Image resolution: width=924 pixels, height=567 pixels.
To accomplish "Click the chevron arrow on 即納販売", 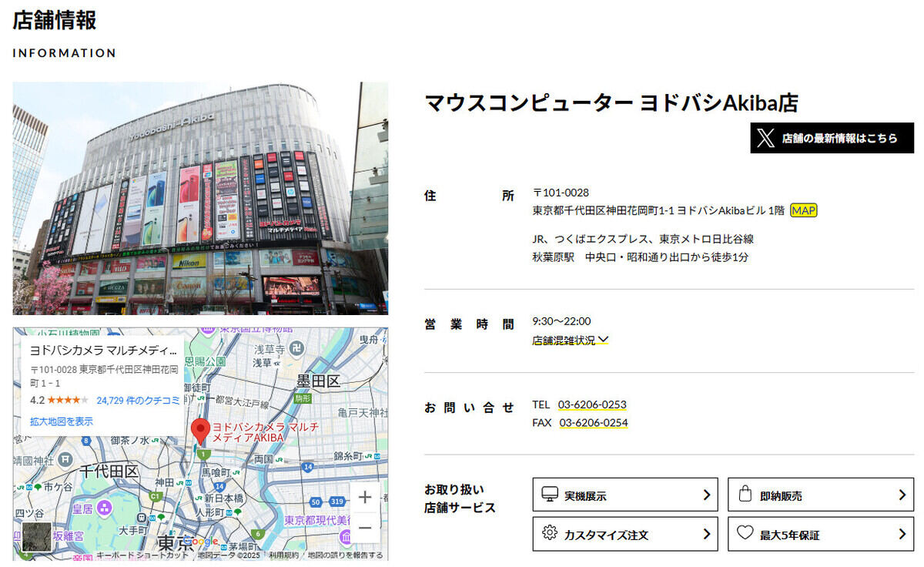I will tap(902, 495).
